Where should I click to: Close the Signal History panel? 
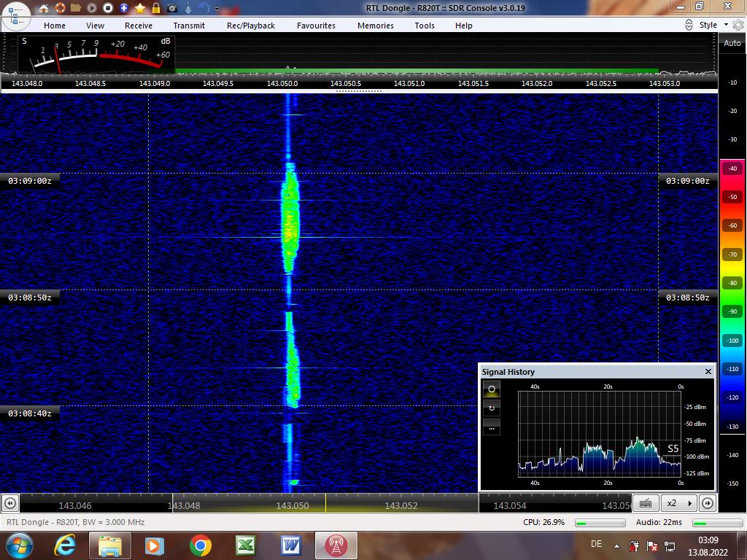click(x=708, y=371)
